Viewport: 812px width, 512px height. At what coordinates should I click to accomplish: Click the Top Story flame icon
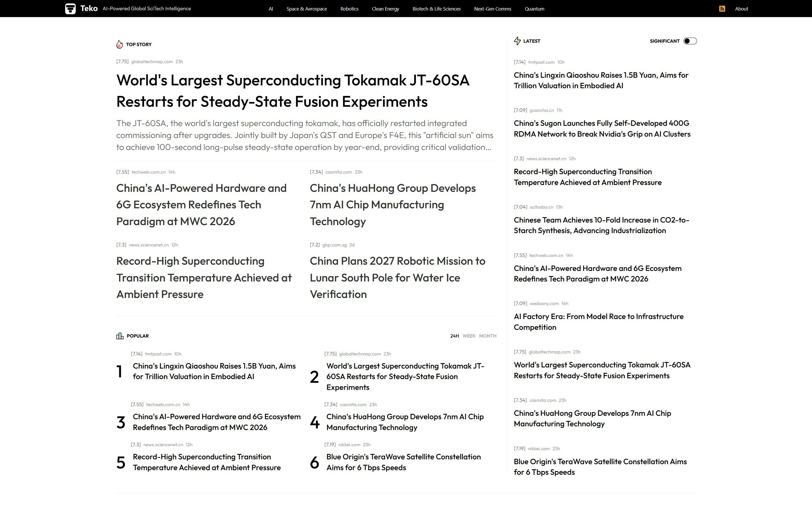[x=119, y=44]
